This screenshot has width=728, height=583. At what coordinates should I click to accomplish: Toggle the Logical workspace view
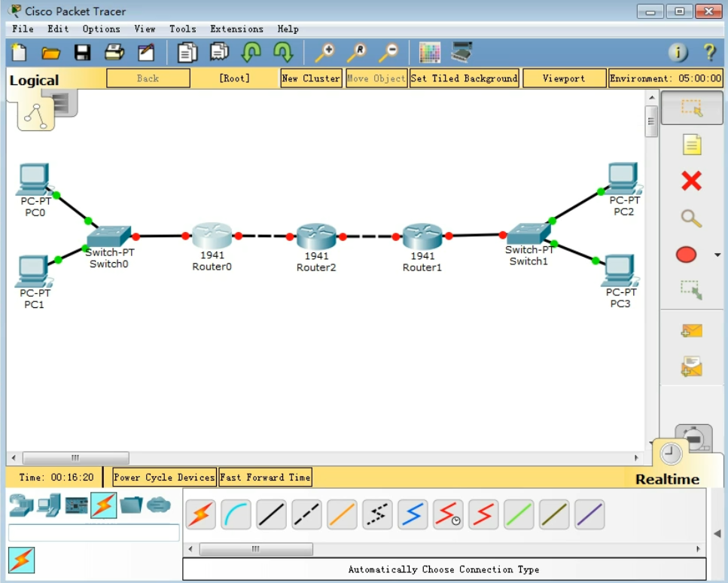click(x=34, y=81)
